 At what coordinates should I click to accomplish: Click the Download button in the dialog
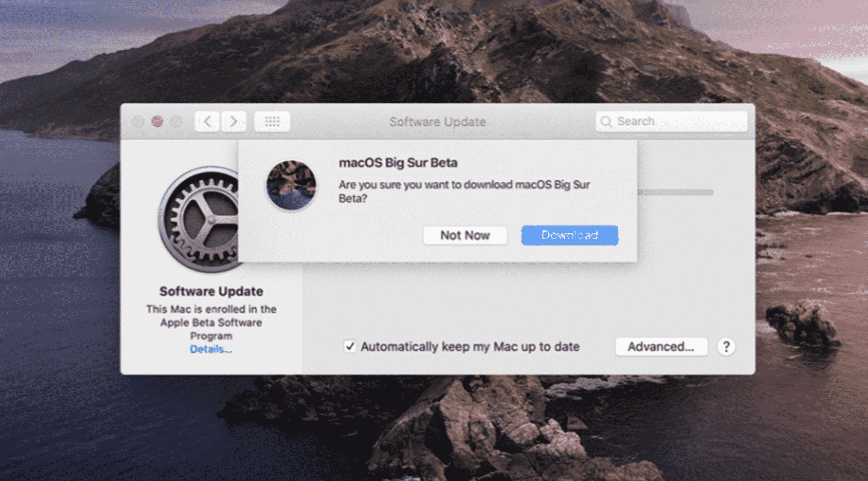tap(569, 235)
